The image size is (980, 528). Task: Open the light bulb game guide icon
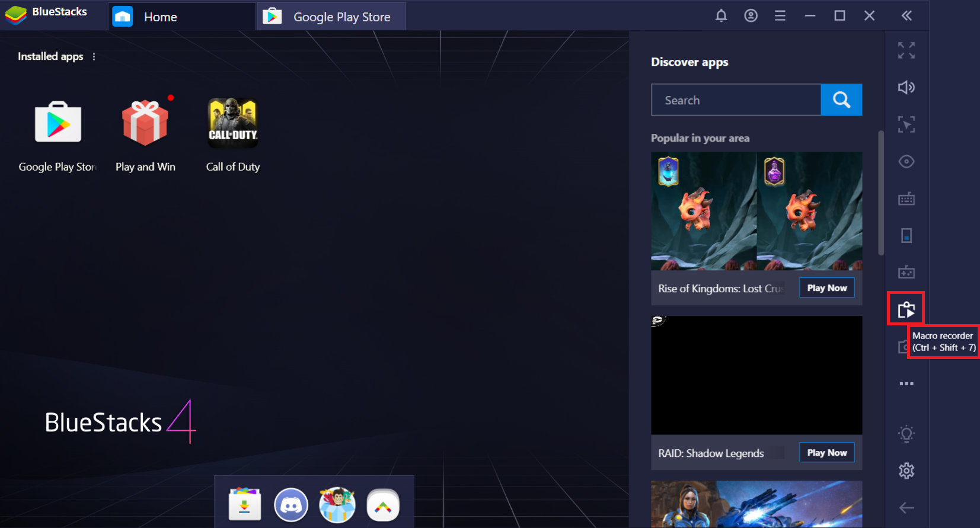[x=906, y=434]
